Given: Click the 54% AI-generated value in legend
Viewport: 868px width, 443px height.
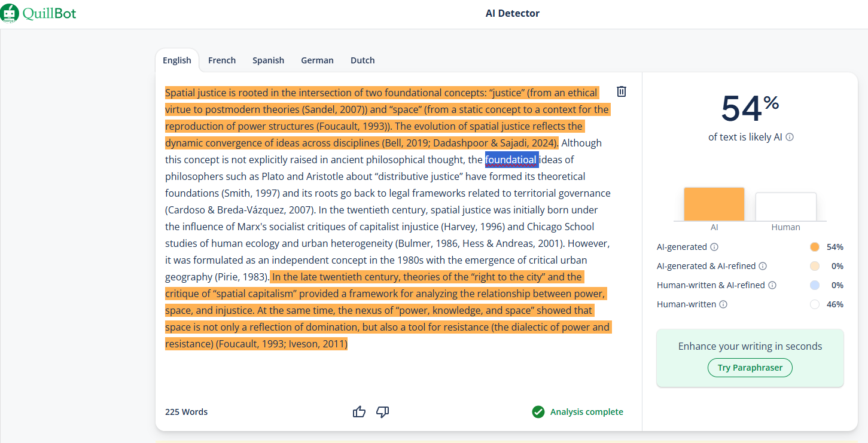Looking at the screenshot, I should coord(835,247).
